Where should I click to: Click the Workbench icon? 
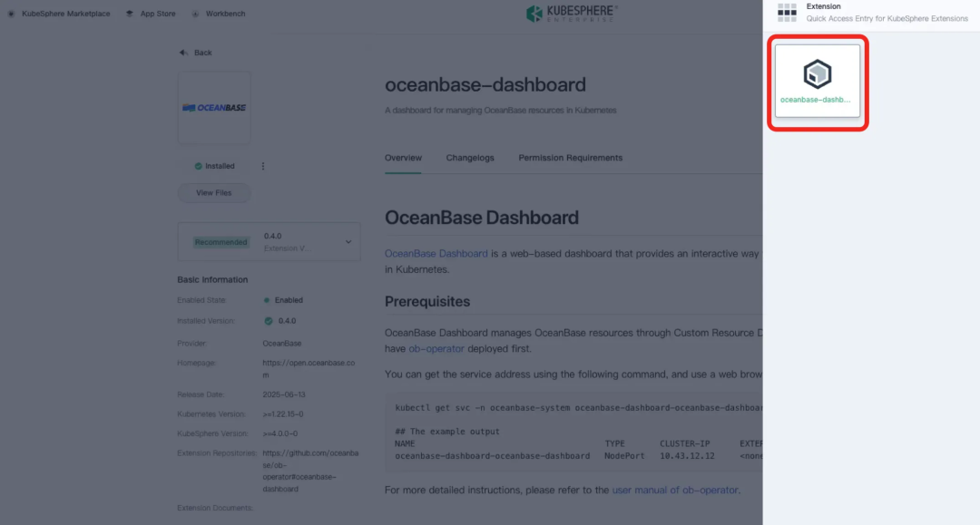point(196,14)
